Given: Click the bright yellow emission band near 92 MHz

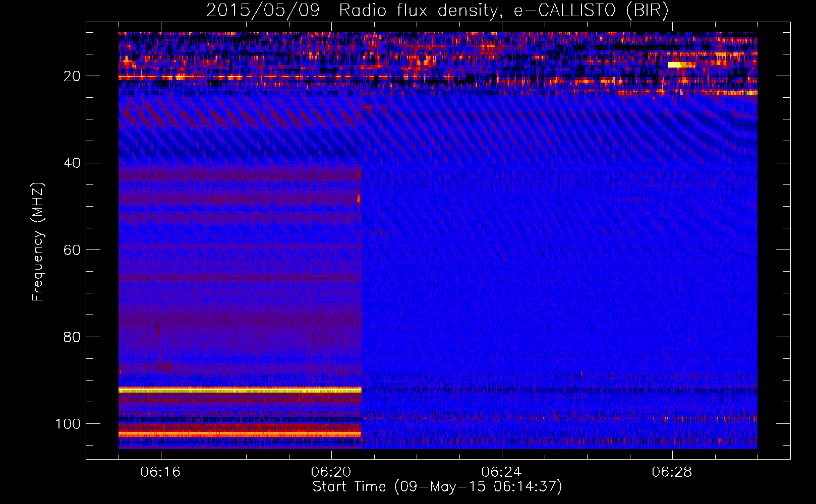Looking at the screenshot, I should (x=240, y=390).
